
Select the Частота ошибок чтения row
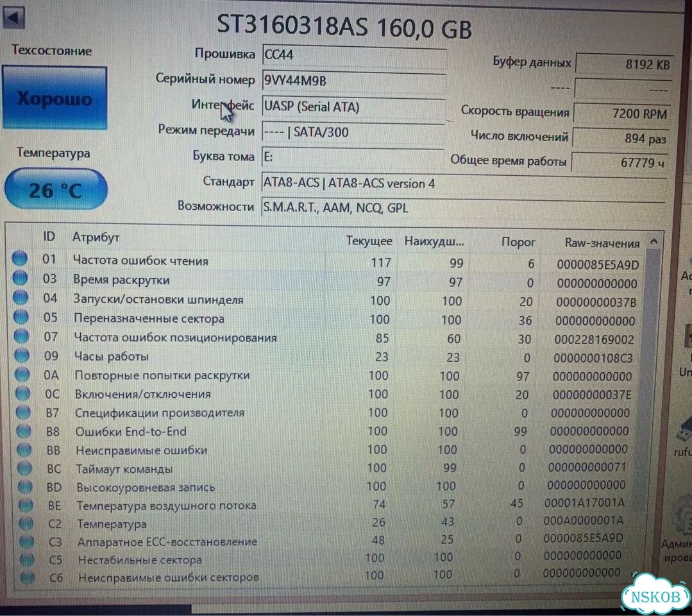point(326,262)
